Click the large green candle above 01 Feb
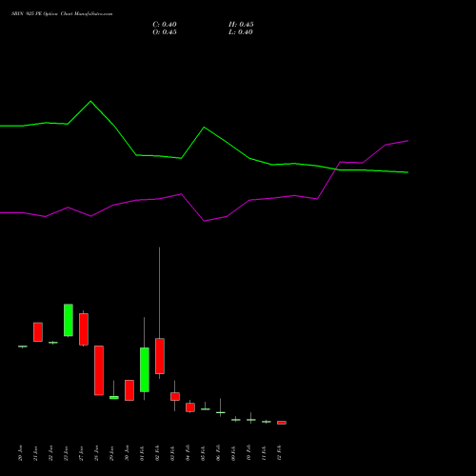The height and width of the screenshot is (476, 476). tap(145, 369)
